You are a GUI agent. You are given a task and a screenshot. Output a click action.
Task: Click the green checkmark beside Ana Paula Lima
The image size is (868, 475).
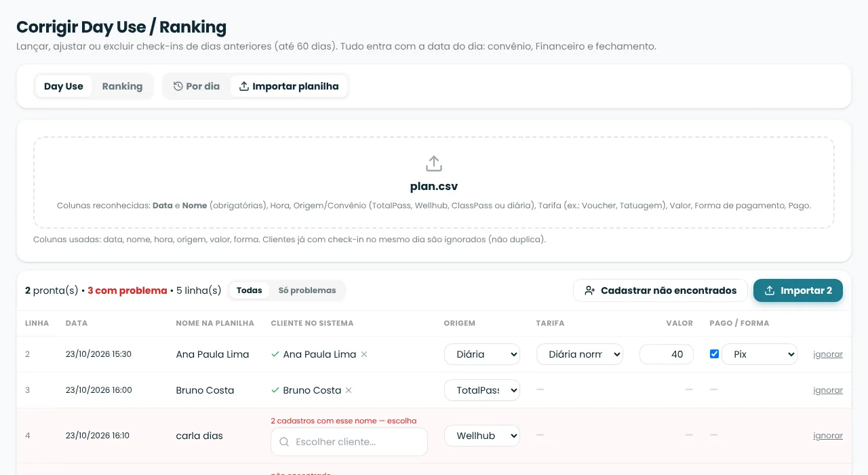275,354
